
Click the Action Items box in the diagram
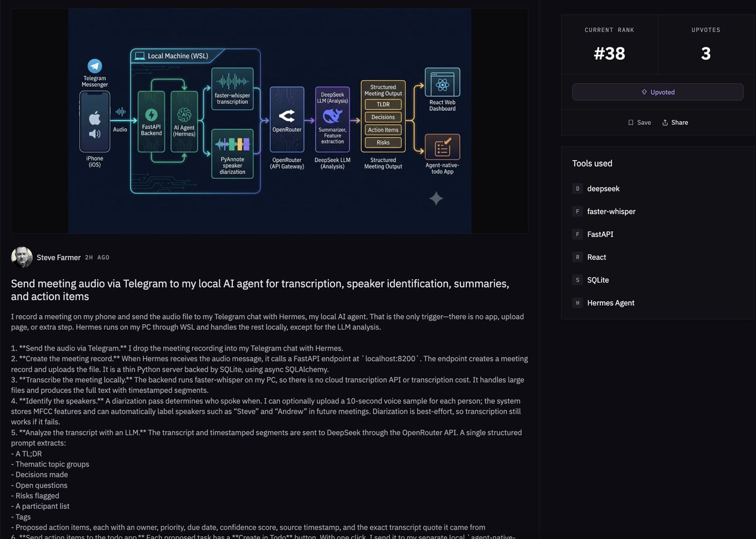coord(383,130)
